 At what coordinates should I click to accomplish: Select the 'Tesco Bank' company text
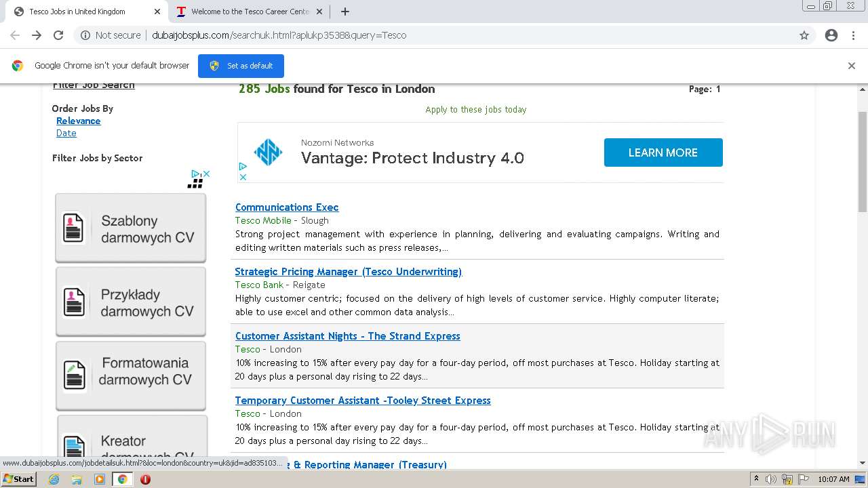tap(259, 285)
